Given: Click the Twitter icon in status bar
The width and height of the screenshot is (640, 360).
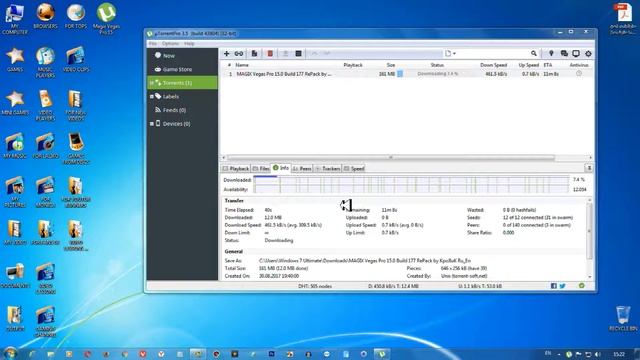Looking at the screenshot, I should 562,286.
